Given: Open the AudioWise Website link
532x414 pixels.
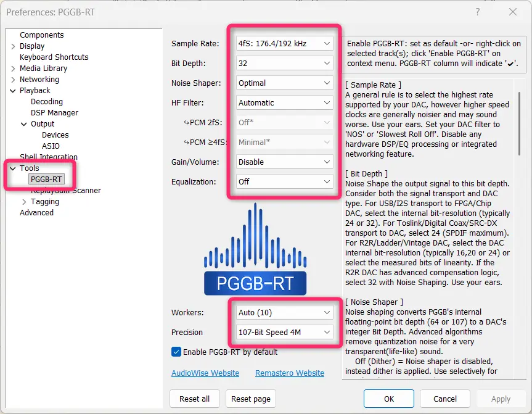Looking at the screenshot, I should [x=205, y=373].
